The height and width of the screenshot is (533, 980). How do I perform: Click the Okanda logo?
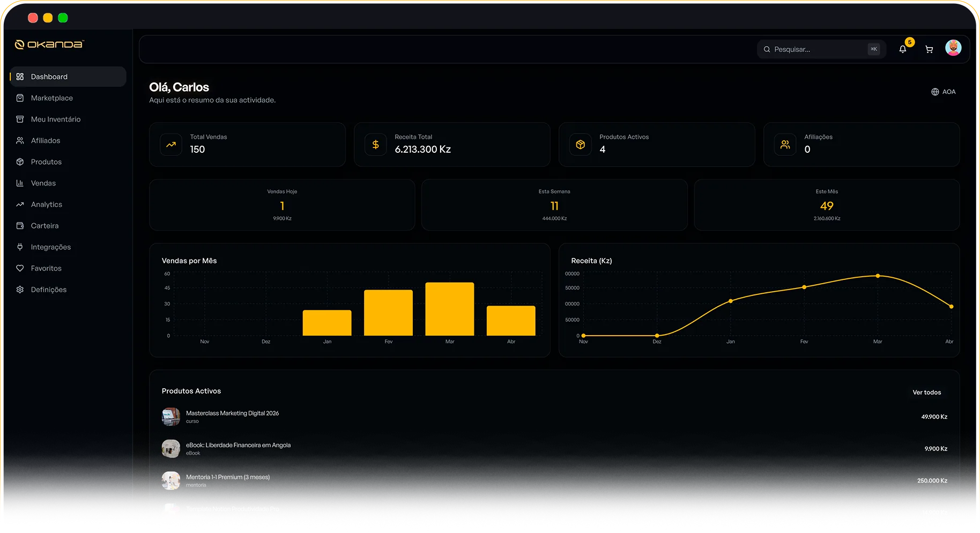[x=49, y=45]
